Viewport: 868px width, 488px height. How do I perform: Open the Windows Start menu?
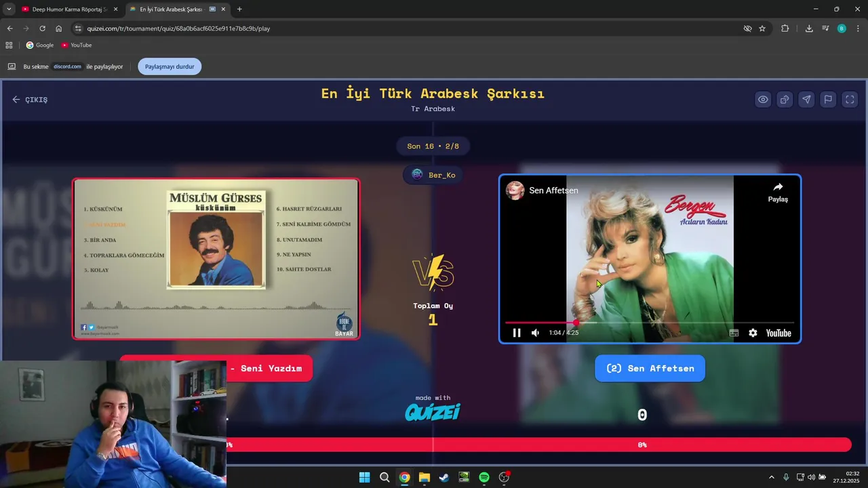[x=364, y=477]
